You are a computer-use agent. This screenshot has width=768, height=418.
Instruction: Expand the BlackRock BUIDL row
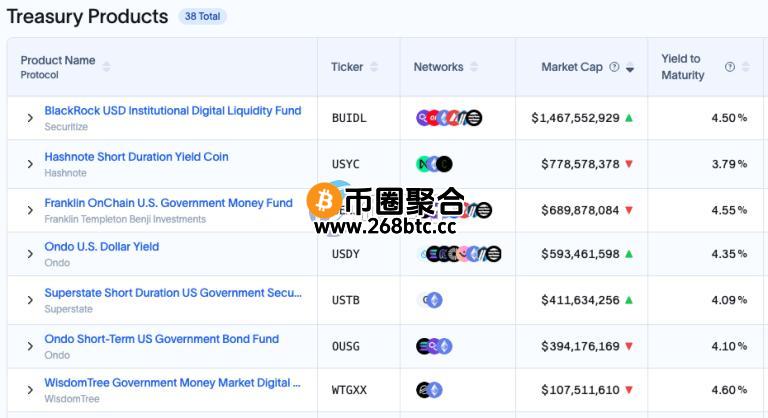tap(30, 118)
